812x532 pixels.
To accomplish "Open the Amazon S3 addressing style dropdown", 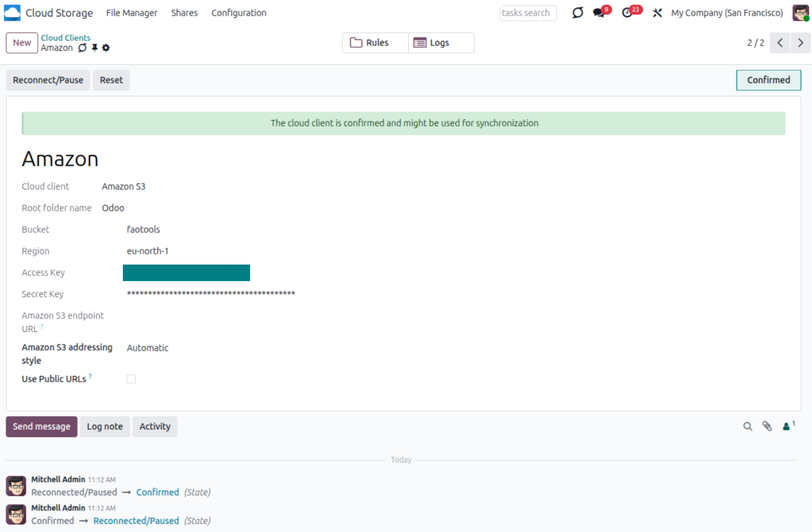I will (x=147, y=348).
